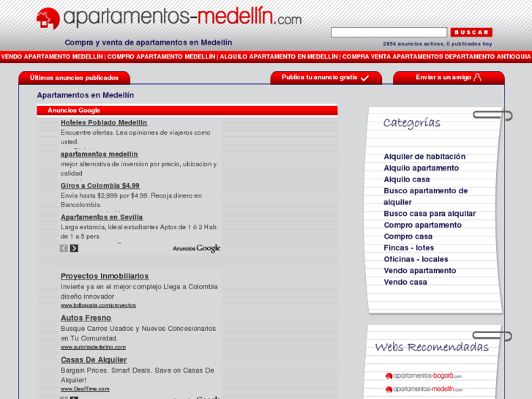Open Proyectos Inmobiliarios ad link

coord(105,276)
